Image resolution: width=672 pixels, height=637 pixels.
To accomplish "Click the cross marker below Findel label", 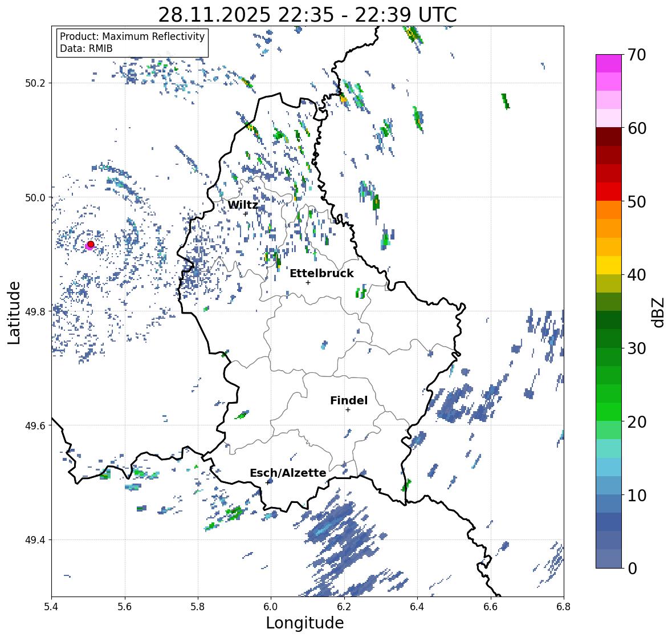I will 348,410.
